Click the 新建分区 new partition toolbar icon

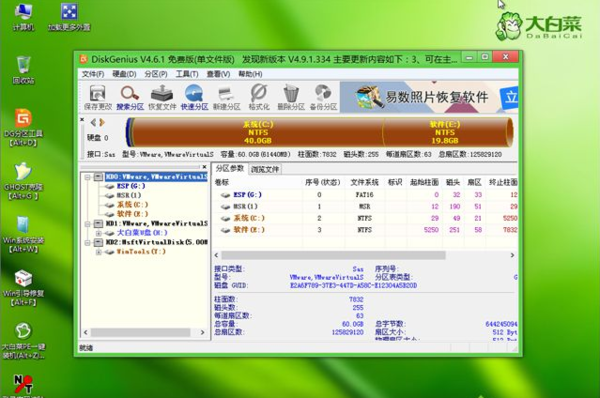(227, 98)
